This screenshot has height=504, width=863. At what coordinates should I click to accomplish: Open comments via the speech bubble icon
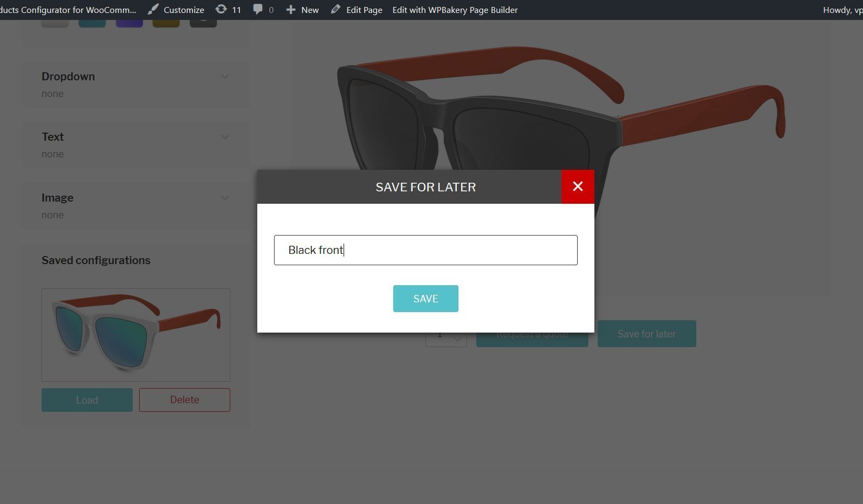pos(258,10)
